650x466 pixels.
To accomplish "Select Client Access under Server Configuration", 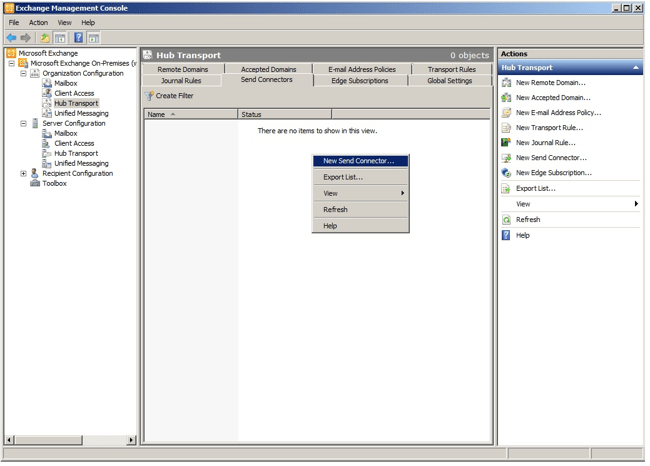I will point(74,143).
